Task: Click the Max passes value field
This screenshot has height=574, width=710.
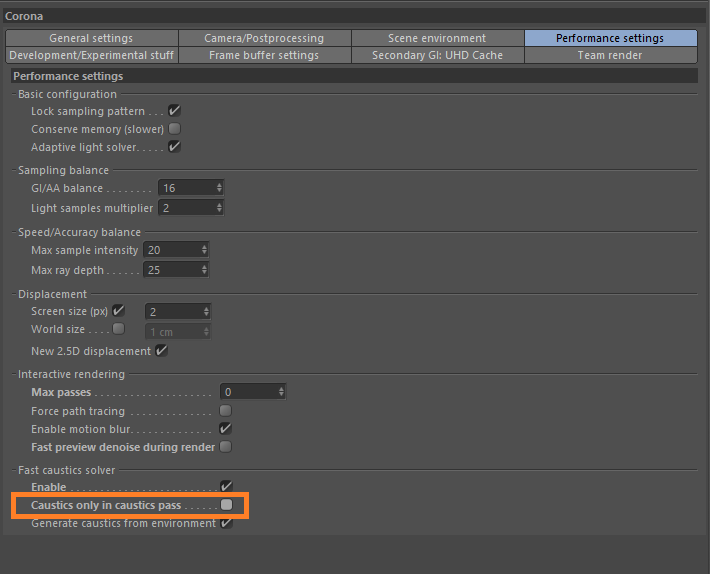Action: point(253,392)
